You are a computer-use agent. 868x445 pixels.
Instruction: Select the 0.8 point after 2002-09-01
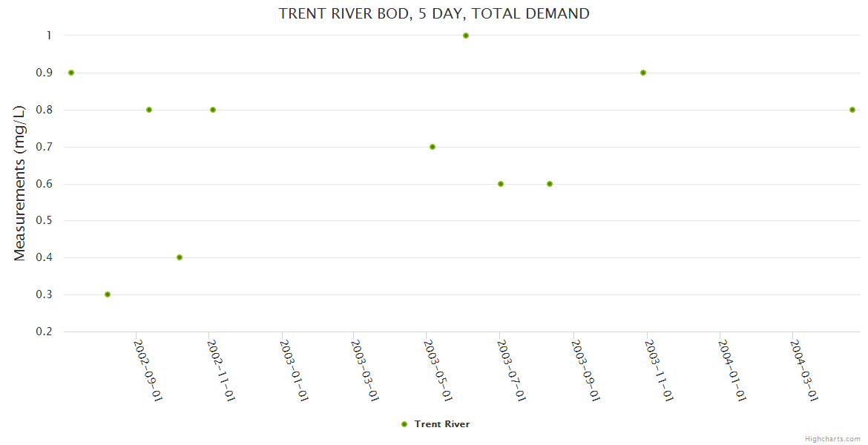click(x=149, y=110)
